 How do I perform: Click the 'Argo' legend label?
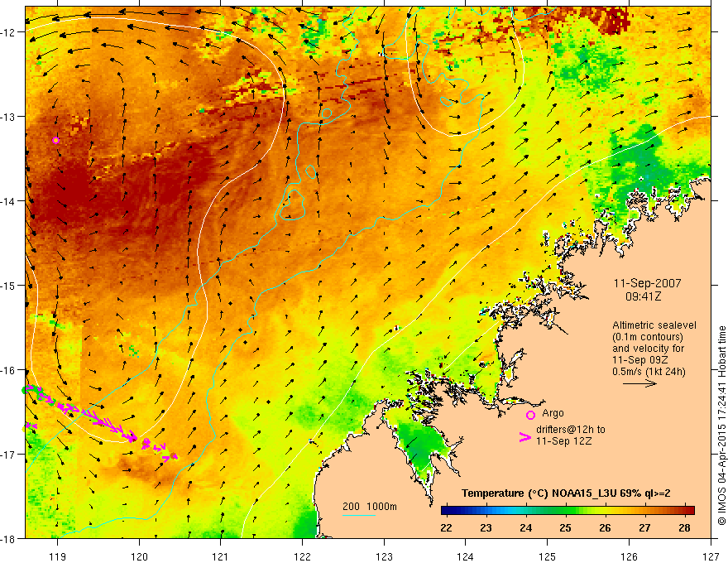click(x=553, y=413)
